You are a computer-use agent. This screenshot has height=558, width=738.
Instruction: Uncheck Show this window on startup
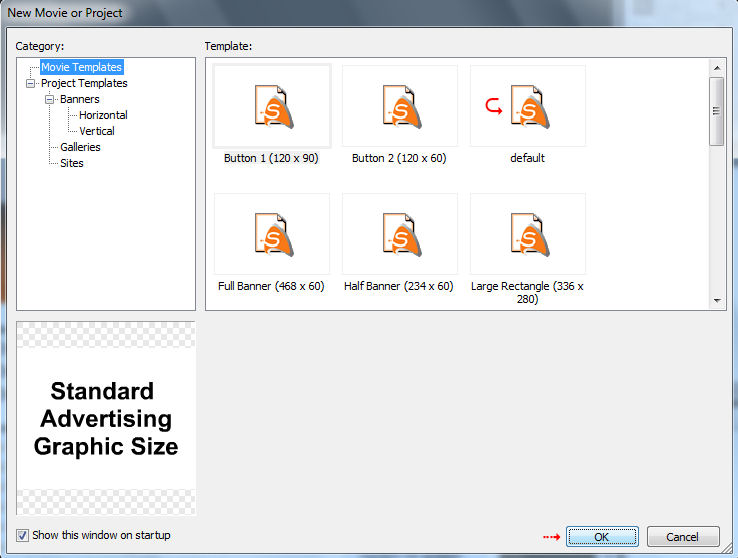22,535
